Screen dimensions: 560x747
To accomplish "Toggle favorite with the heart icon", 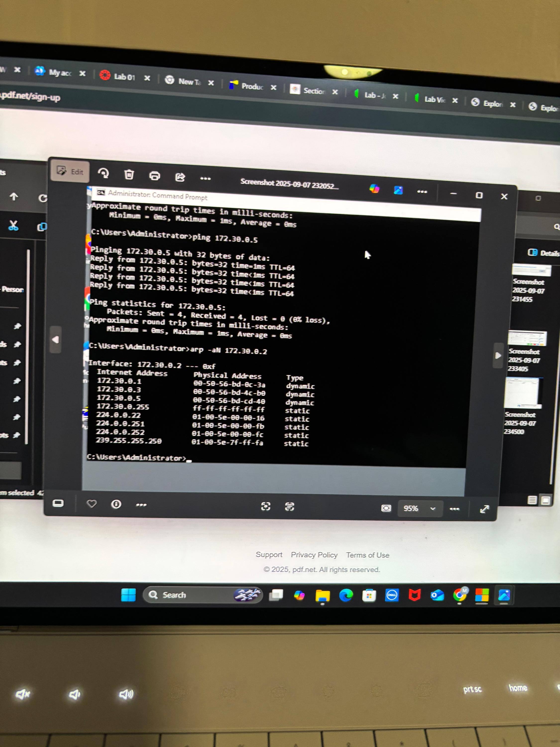I will click(x=92, y=504).
